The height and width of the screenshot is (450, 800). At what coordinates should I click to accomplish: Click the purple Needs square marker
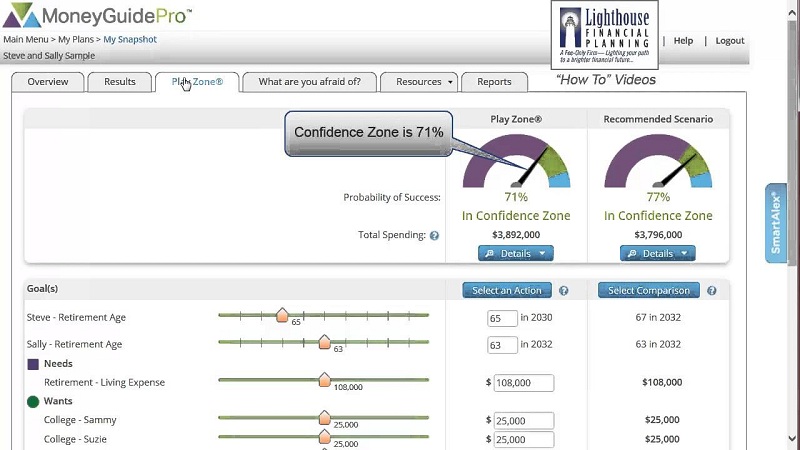click(33, 364)
